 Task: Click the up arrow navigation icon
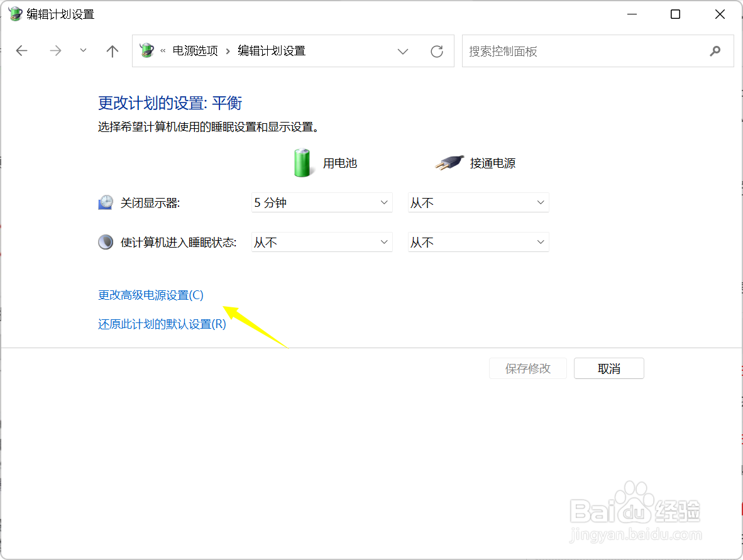pos(112,51)
